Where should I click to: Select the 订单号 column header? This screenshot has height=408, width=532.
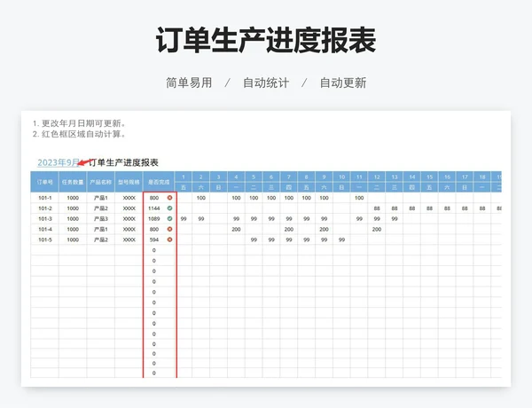(45, 182)
